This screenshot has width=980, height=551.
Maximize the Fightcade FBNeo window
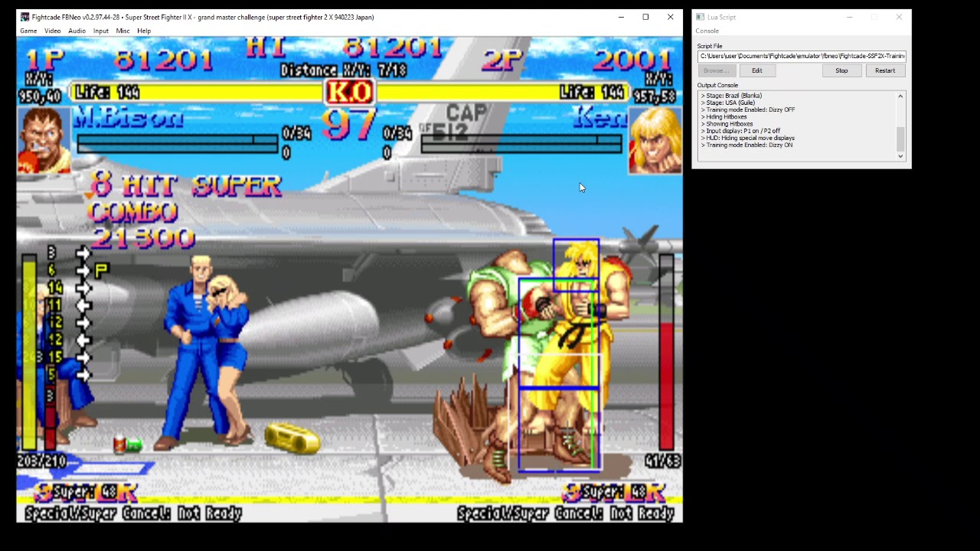pos(645,17)
